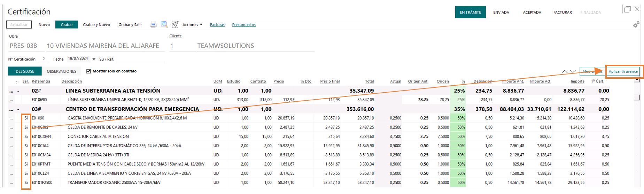Viewport: 644px width, 194px height.
Task: Open the Mediciones button
Action: click(x=592, y=71)
